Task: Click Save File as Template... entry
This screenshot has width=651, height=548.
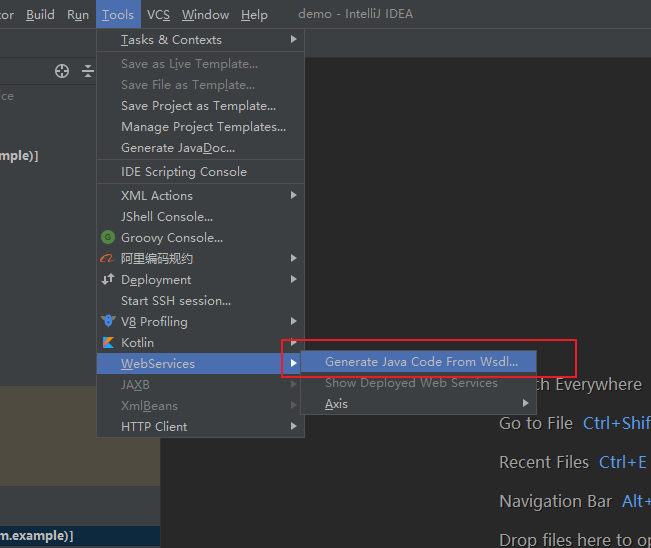Action: [201, 85]
